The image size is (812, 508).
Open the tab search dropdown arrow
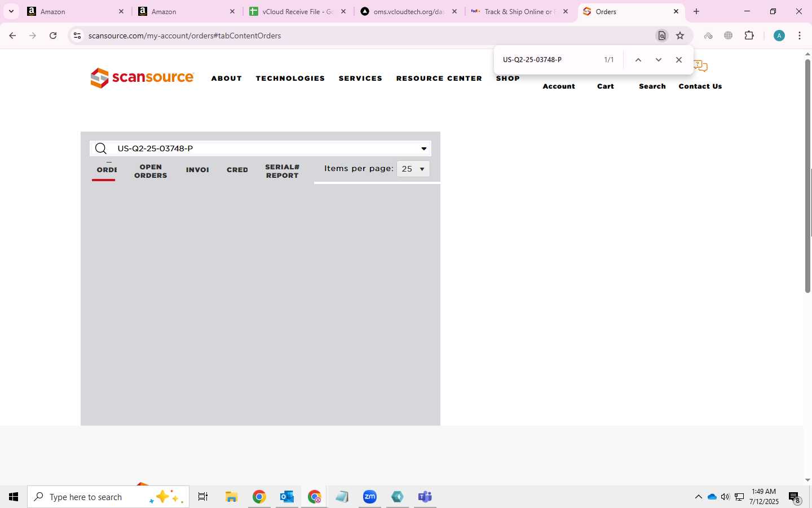11,11
